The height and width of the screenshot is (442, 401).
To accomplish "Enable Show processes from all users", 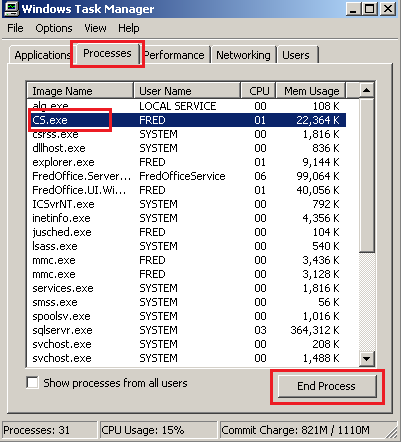I will [x=33, y=383].
